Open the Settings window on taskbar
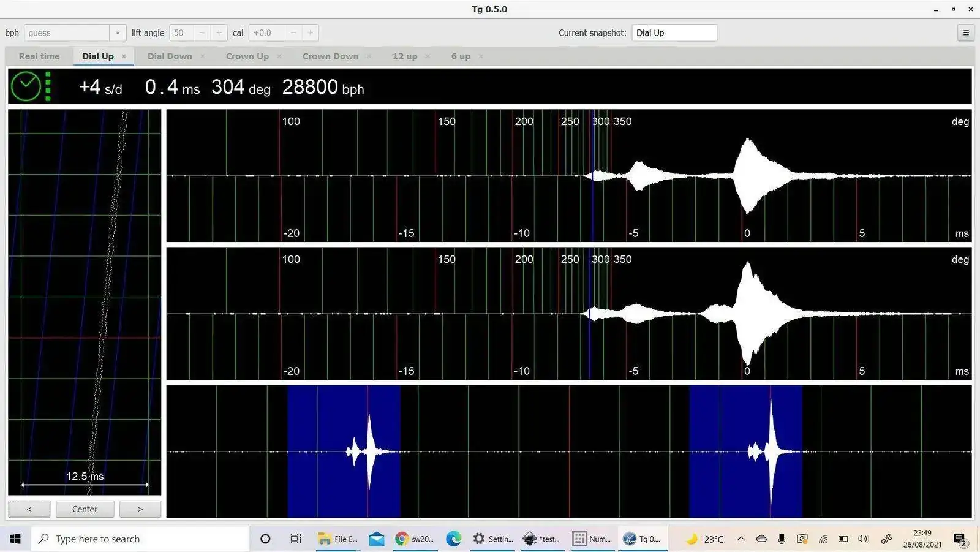This screenshot has height=552, width=980. 492,539
